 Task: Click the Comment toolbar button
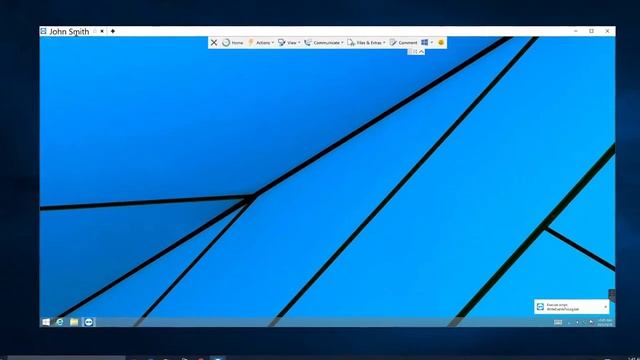point(403,42)
